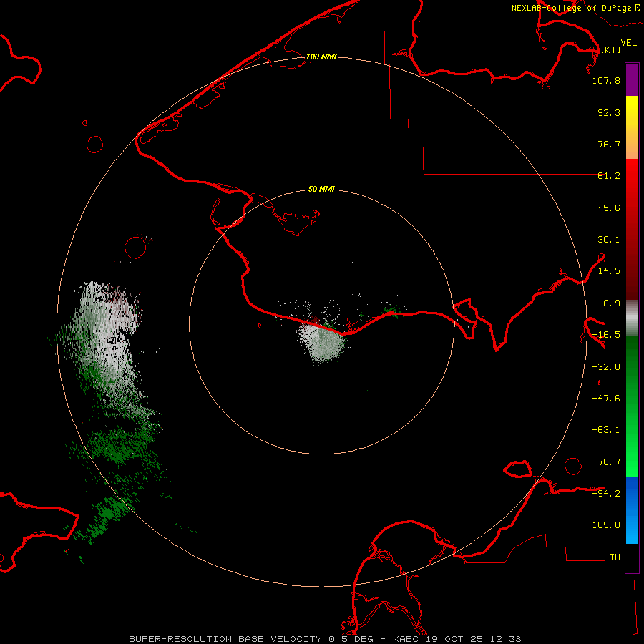This screenshot has height=644, width=644.
Task: Click the Super-Resolution Base Velocity caption text
Action: click(x=325, y=639)
